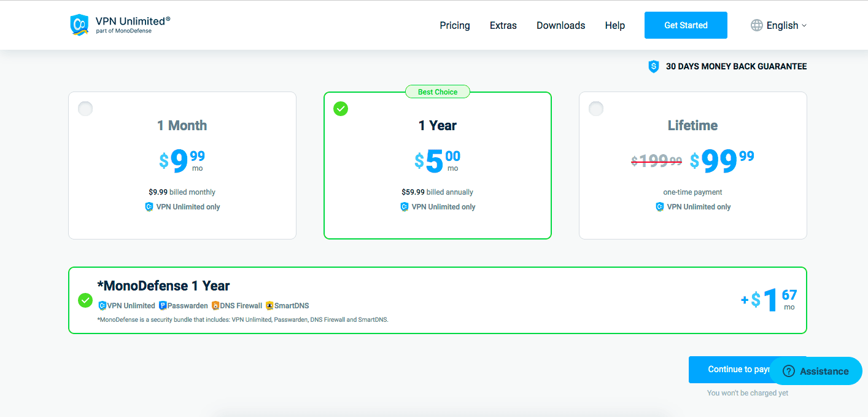Click the "$9.99 billed monthly" text
Viewport: 868px width, 417px height.
tap(182, 192)
